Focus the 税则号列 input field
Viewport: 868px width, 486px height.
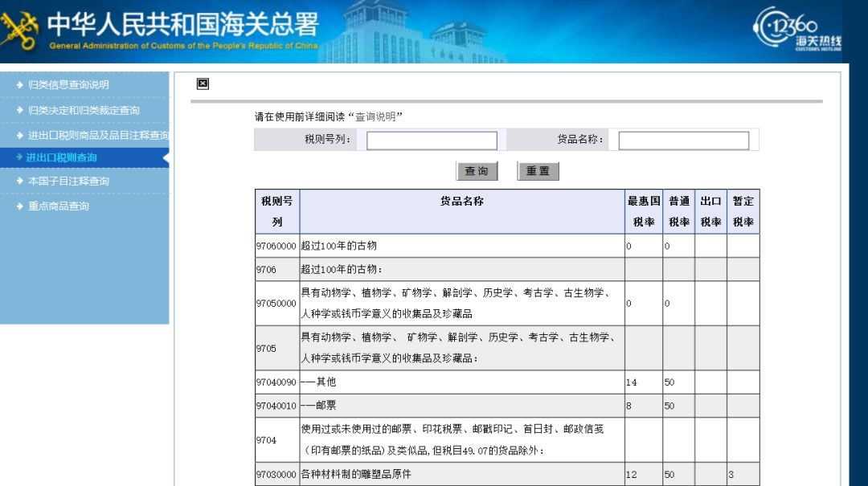click(x=432, y=141)
